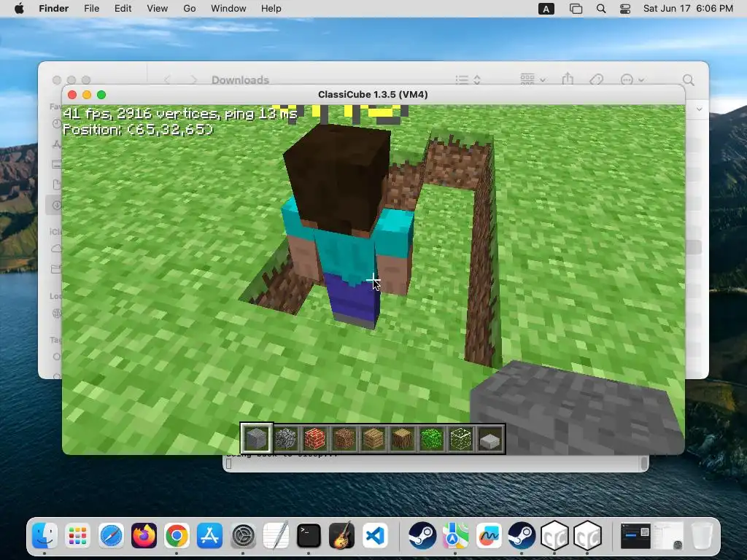Click the Share button in Finder toolbar

[568, 79]
